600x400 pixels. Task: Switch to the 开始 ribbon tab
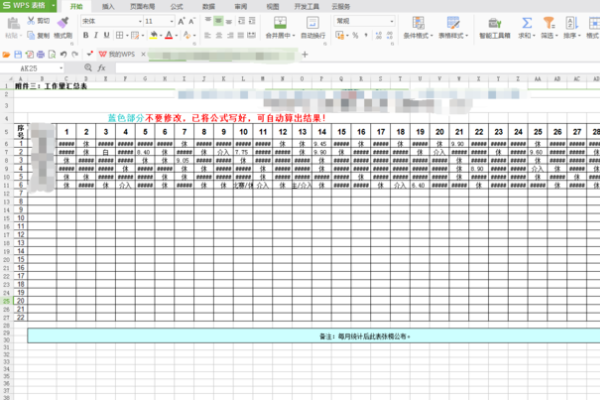77,7
